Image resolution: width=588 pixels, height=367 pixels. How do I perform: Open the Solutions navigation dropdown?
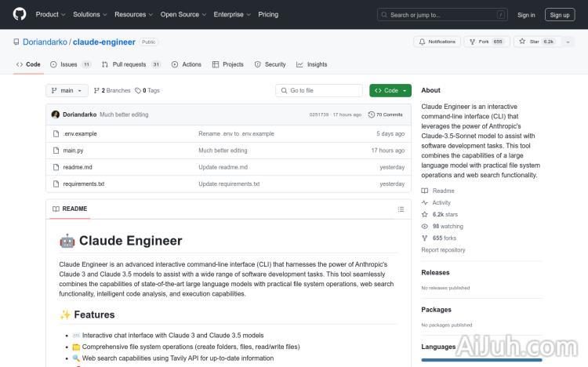(x=90, y=14)
